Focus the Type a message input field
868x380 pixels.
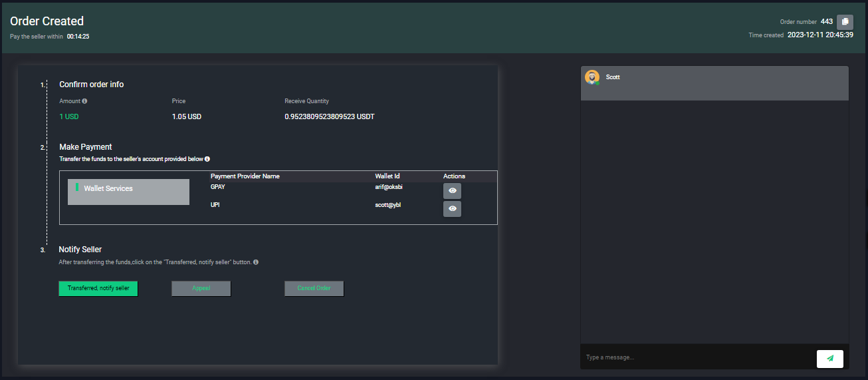click(698, 357)
